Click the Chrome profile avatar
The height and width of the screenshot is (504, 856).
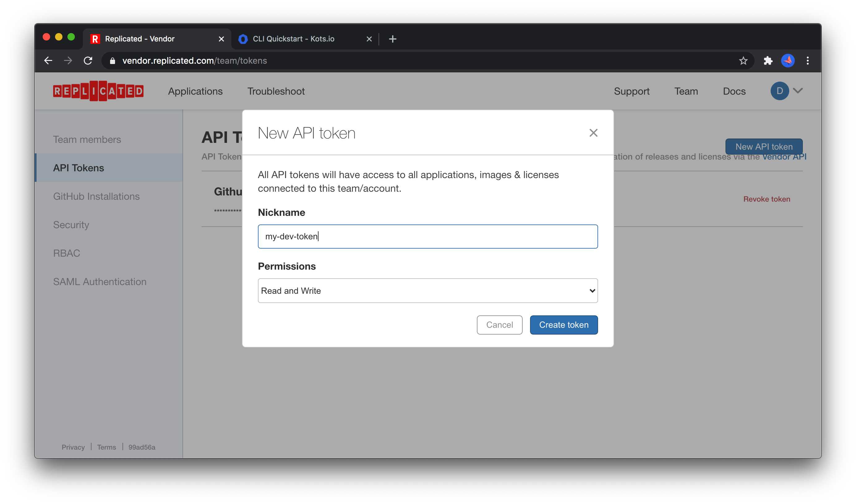tap(787, 61)
